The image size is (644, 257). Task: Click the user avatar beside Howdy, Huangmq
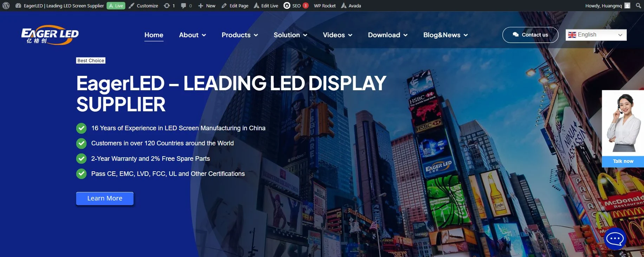pos(627,6)
